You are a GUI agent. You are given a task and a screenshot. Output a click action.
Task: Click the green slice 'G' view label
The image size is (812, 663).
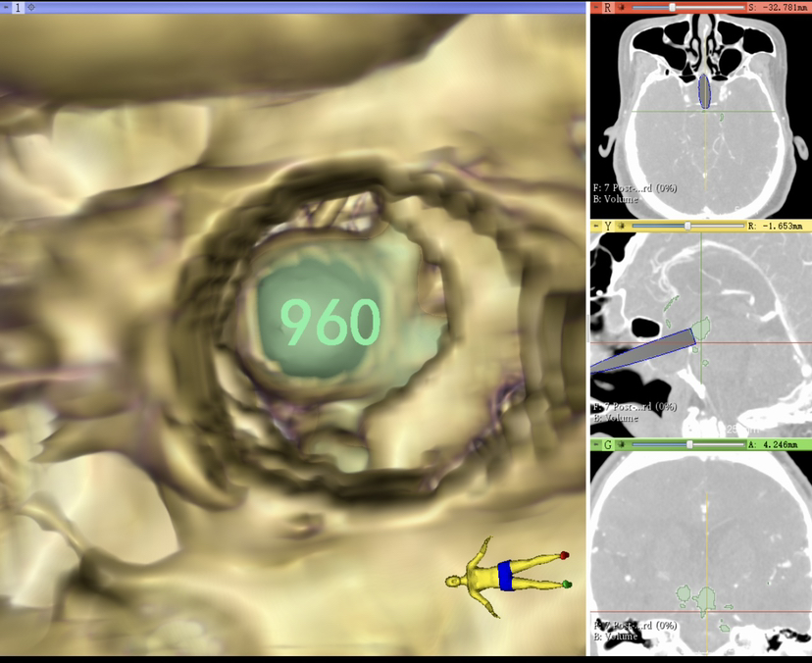tap(608, 444)
